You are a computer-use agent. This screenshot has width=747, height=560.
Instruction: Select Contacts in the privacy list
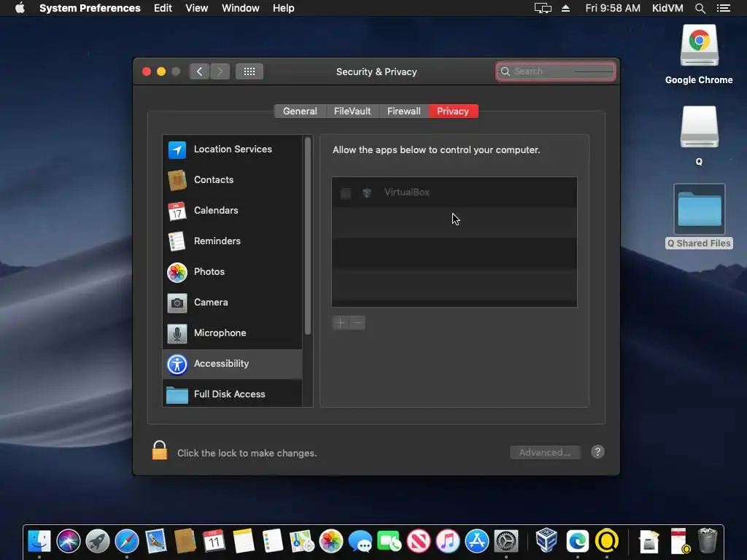[233, 180]
